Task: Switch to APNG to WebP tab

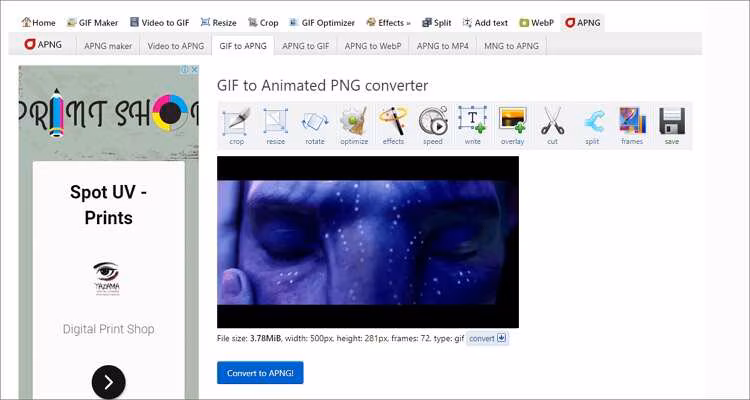Action: [373, 46]
